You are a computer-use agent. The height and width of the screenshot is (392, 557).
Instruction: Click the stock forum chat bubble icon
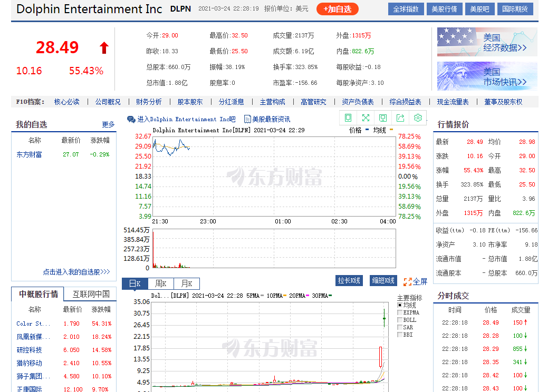[131, 119]
